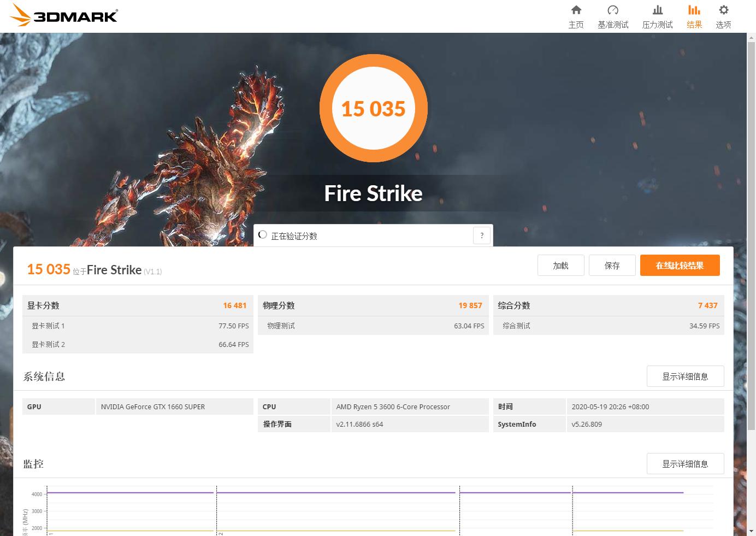Click the 加载 (Load) button
The width and height of the screenshot is (756, 536).
click(x=560, y=265)
